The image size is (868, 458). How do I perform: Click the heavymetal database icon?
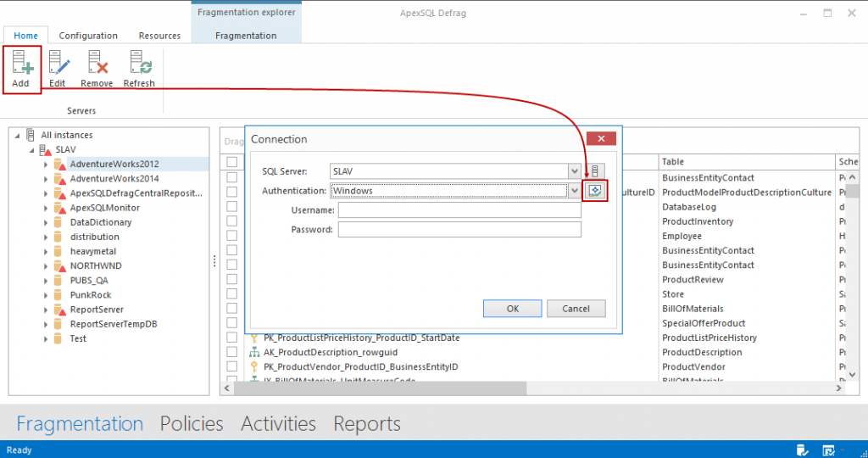point(58,251)
